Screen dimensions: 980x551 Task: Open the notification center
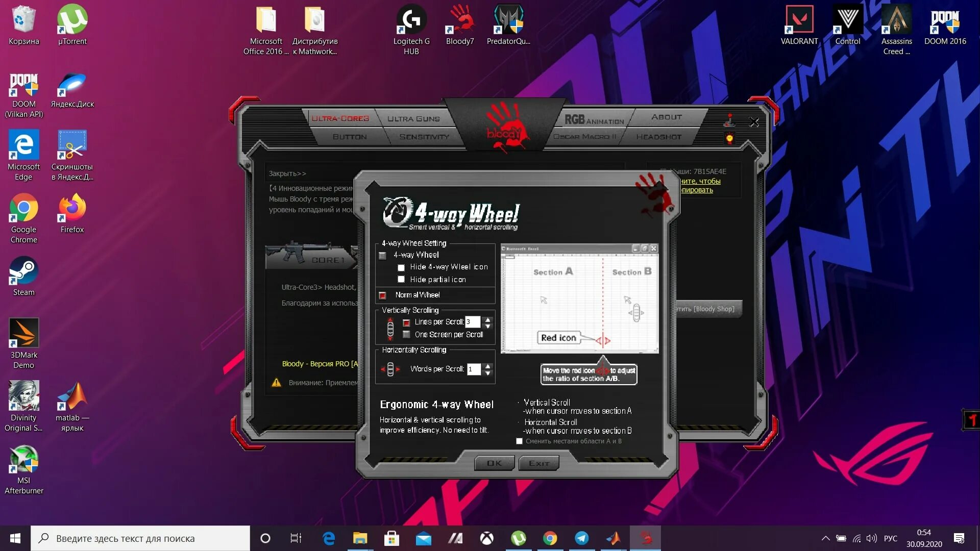coord(959,538)
